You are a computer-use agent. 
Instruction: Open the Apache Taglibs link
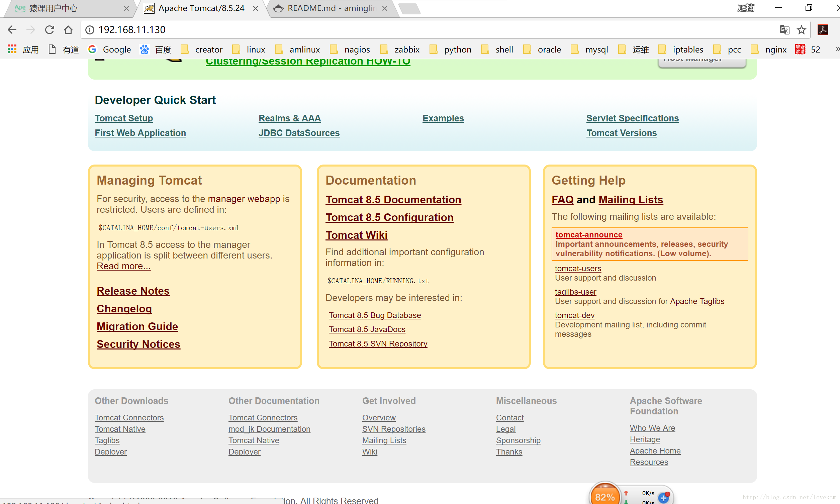697,301
